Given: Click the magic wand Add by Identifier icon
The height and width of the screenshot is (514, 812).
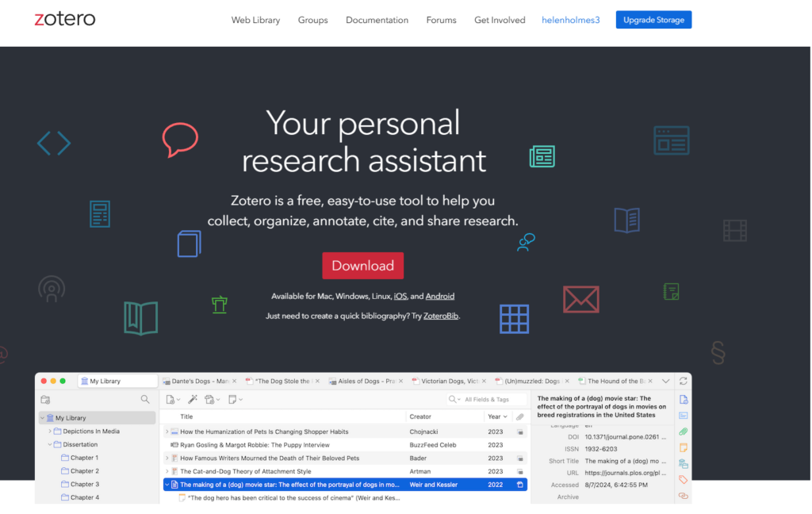Looking at the screenshot, I should click(192, 400).
